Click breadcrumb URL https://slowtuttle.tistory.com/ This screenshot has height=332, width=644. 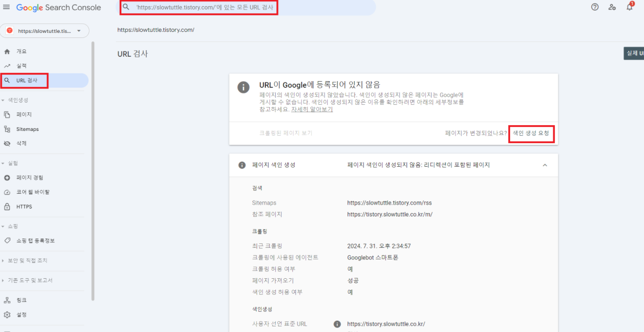click(156, 30)
